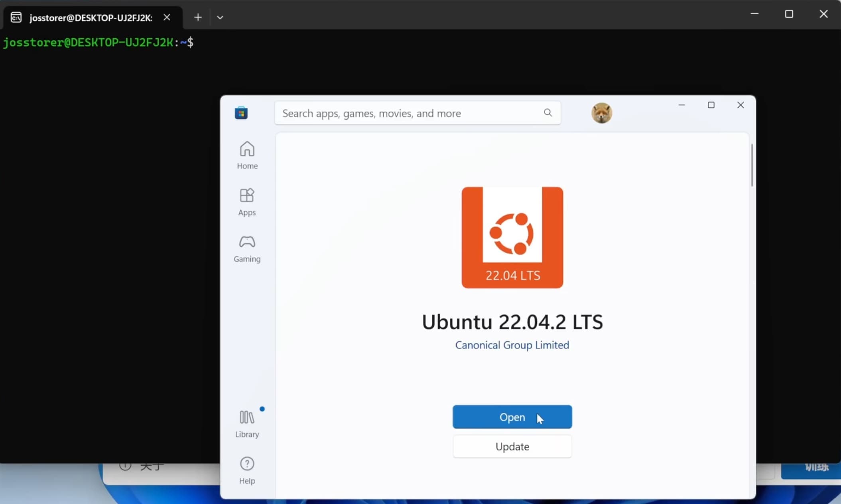Click inside the Store search field
The image size is (841, 504).
point(399,113)
